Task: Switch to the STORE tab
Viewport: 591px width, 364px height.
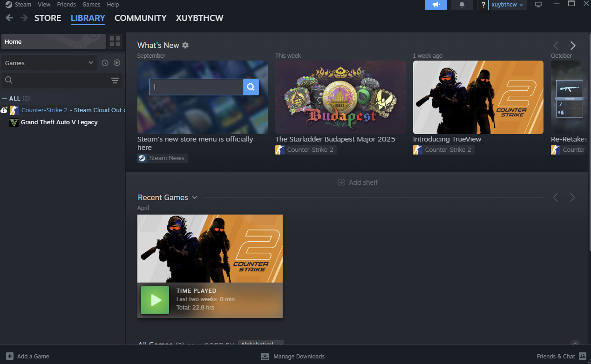Action: (x=48, y=18)
